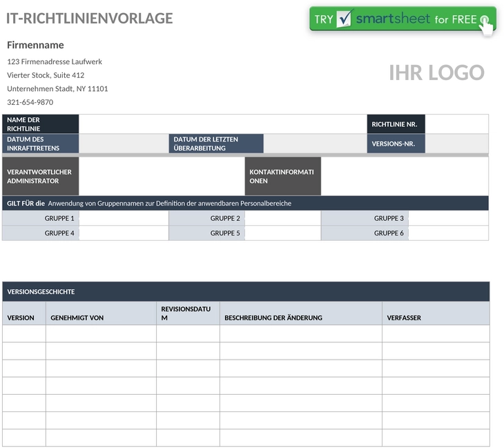
Task: Click the KONTAKTINFORMATIONEN label
Action: pos(283,176)
